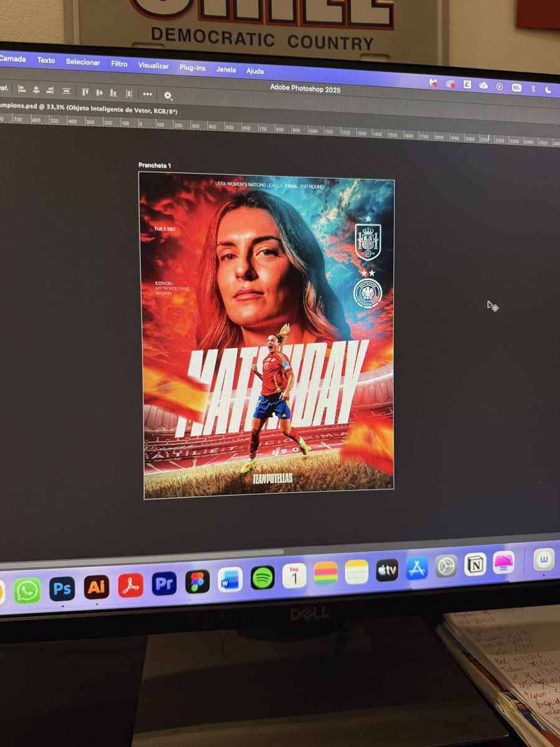This screenshot has height=747, width=560.
Task: Open Notes from the Dock
Action: click(x=357, y=572)
